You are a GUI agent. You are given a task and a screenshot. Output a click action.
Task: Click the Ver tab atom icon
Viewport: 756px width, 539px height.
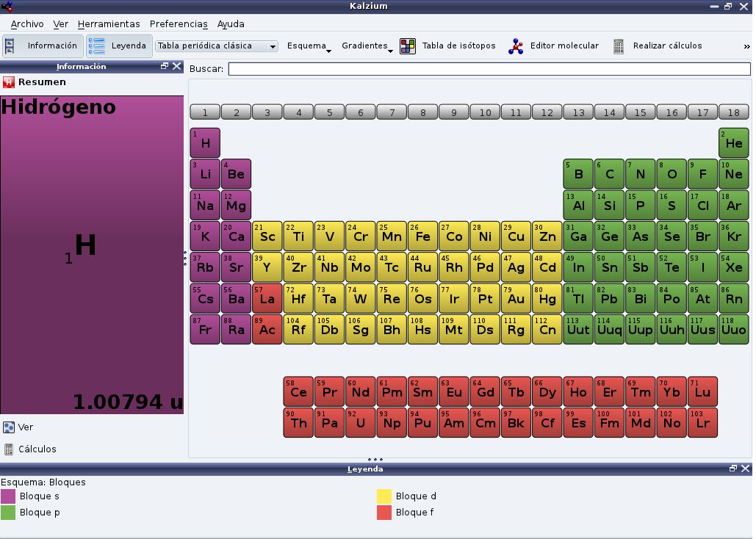click(9, 427)
